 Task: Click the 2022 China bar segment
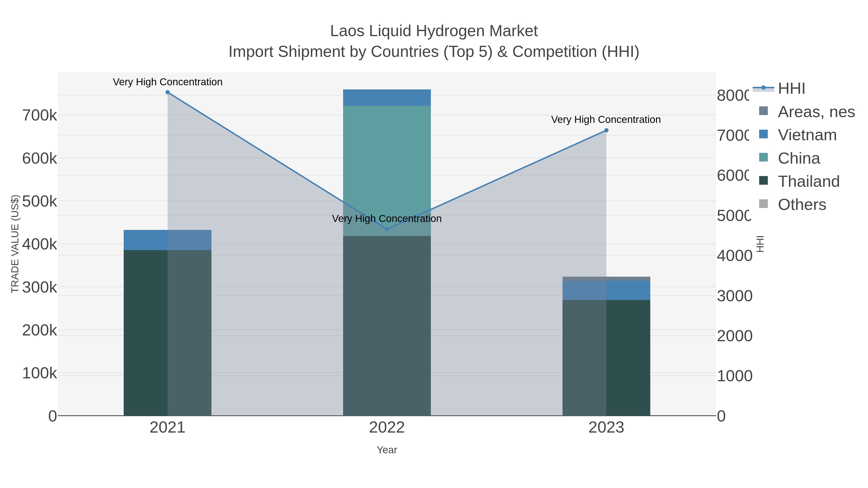387,171
